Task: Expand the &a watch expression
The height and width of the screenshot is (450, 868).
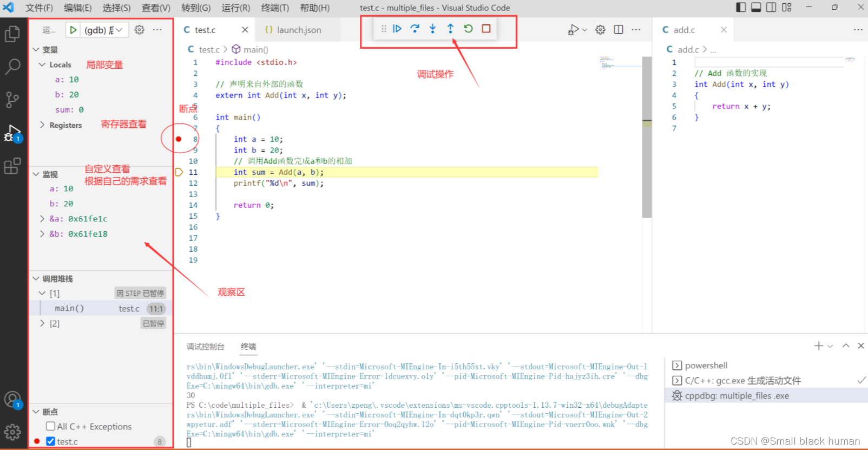Action: click(x=43, y=219)
